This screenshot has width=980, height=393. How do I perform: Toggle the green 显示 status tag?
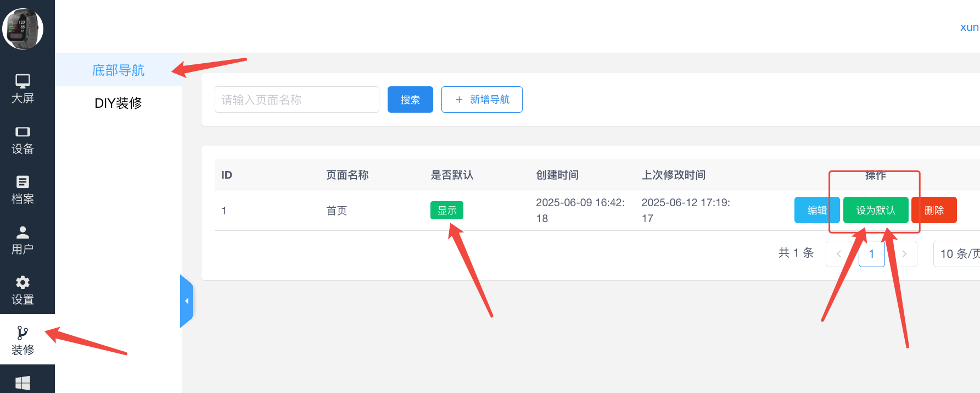pos(446,211)
